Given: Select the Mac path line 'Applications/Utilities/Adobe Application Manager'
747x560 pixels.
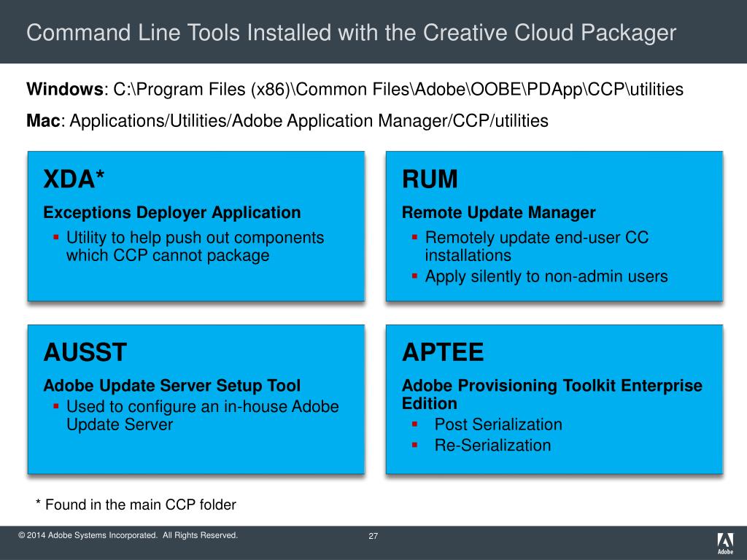Looking at the screenshot, I should (x=287, y=121).
